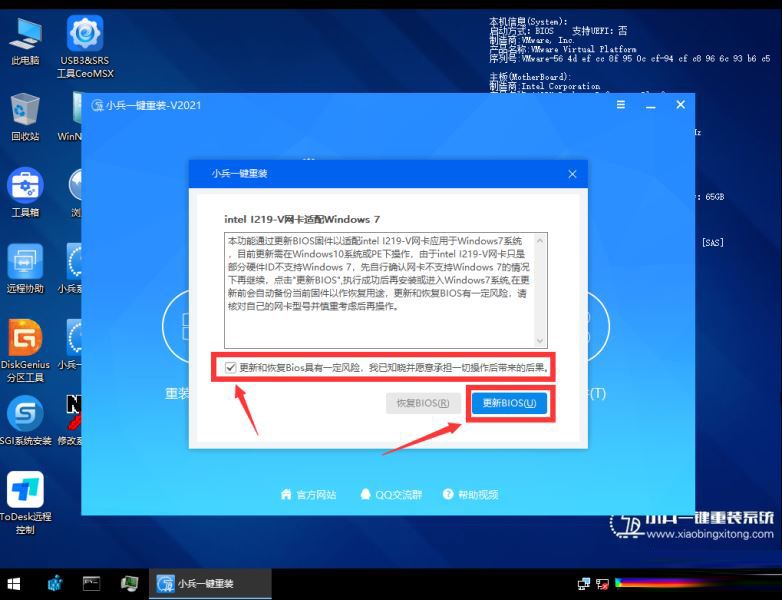
Task: Click the network tray icon
Action: [584, 584]
